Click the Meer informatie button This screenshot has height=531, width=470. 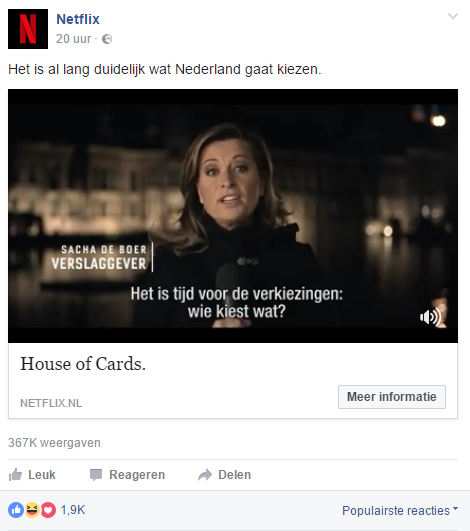[392, 397]
